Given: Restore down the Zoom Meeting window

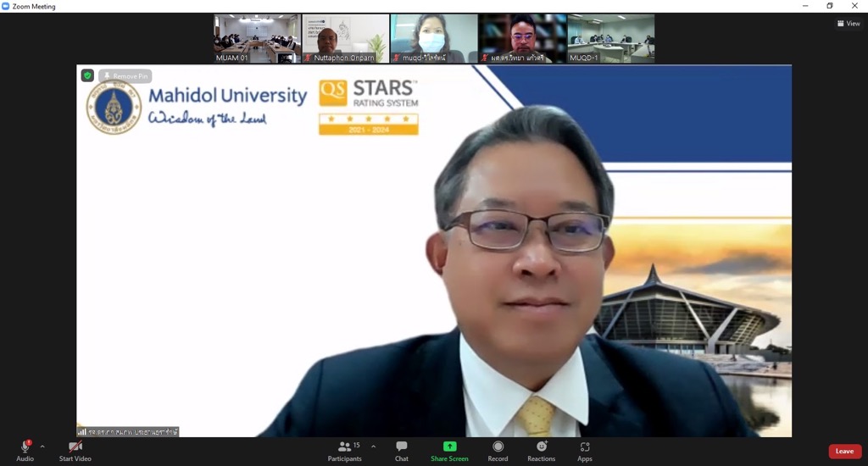Looking at the screenshot, I should (x=830, y=6).
